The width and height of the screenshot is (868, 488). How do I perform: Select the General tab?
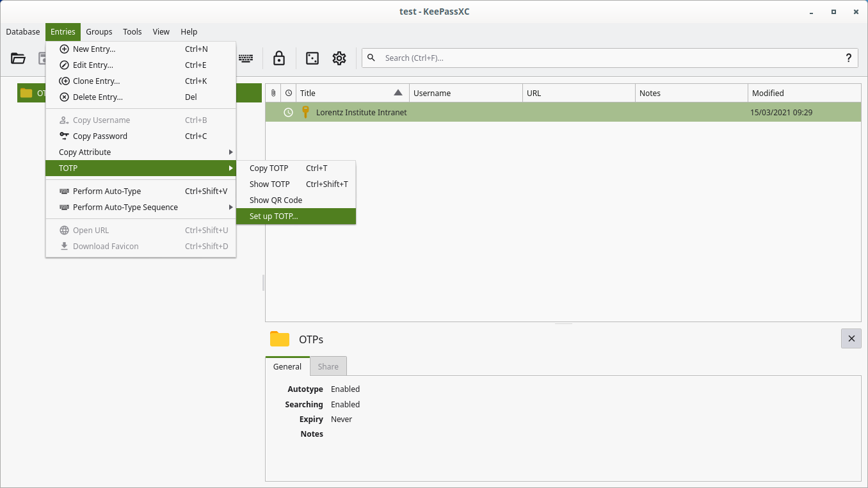click(x=287, y=367)
